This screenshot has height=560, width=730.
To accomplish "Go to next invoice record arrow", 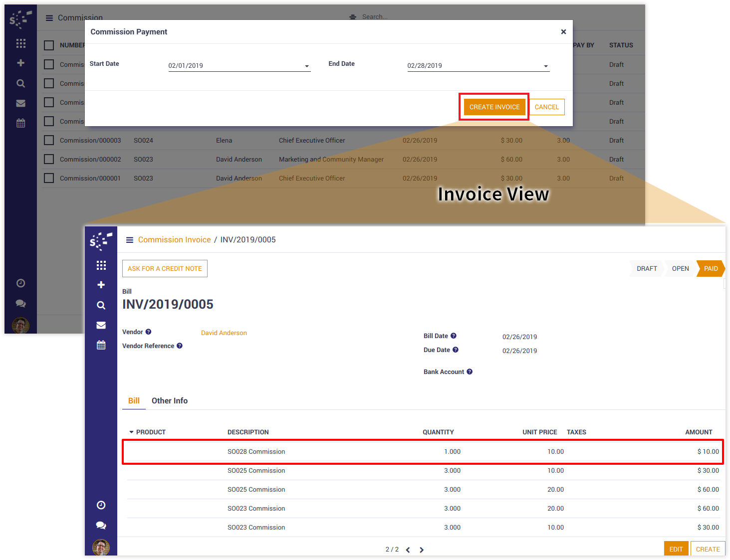I will coord(422,550).
